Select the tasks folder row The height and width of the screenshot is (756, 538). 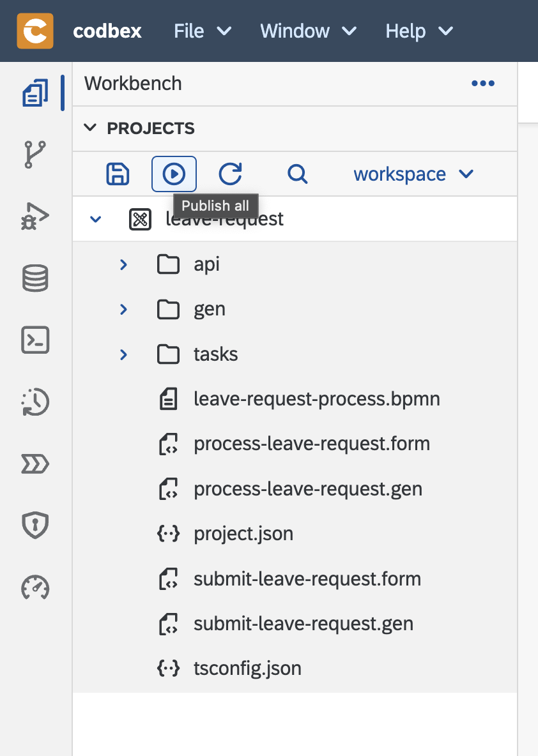pyautogui.click(x=295, y=354)
